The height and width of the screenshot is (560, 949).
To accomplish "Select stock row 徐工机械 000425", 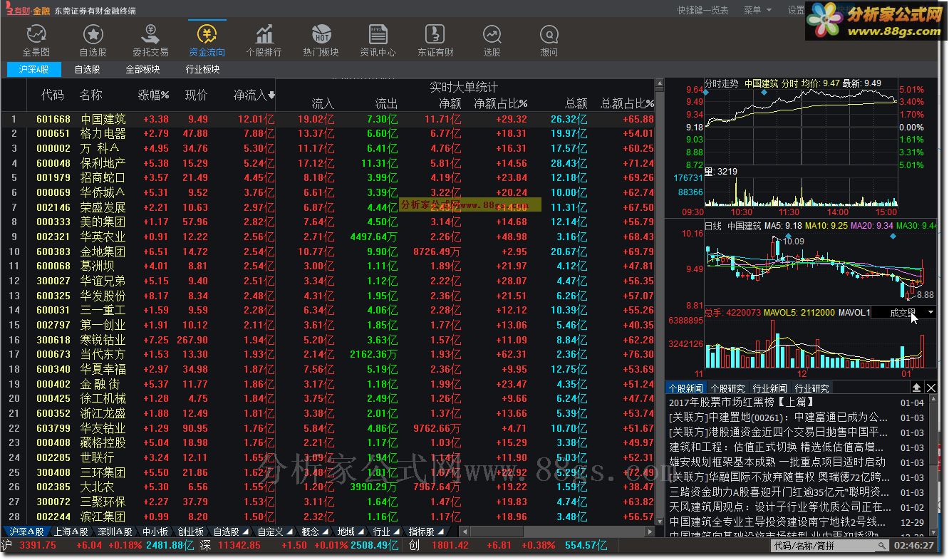I will (x=328, y=399).
